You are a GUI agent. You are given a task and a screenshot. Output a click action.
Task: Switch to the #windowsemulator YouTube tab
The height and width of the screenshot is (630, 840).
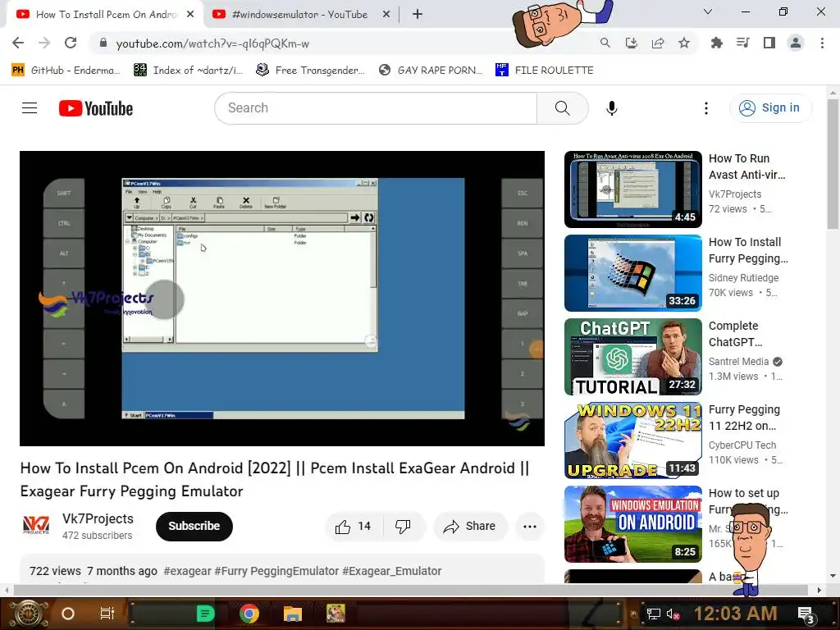coord(299,15)
